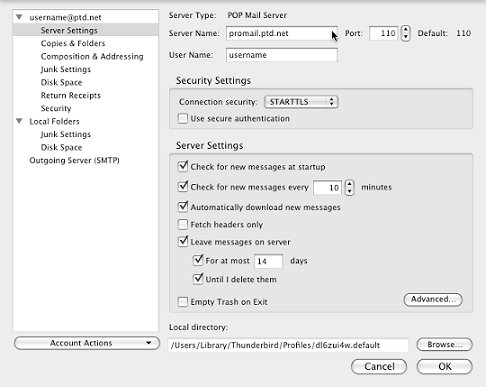Click the days count field showing 14
Viewport: 486px width, 387px height.
click(269, 261)
